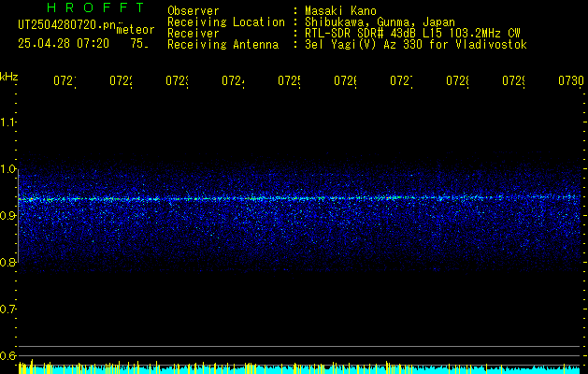Click the 1.1 frequency axis label
Image resolution: width=588 pixels, height=374 pixels.
8,122
